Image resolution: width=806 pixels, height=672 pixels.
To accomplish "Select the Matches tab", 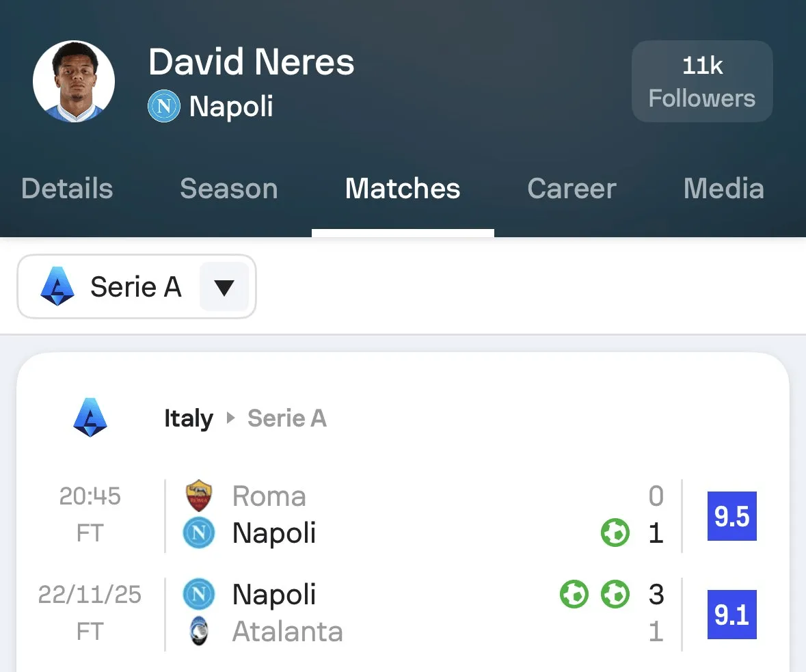I will tap(403, 189).
